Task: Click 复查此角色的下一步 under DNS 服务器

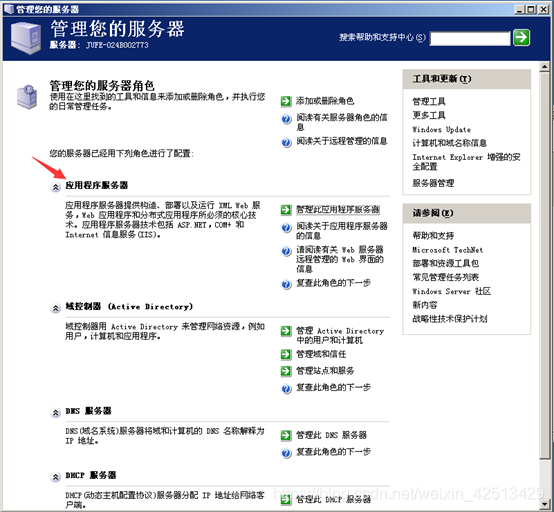Action: tap(333, 452)
